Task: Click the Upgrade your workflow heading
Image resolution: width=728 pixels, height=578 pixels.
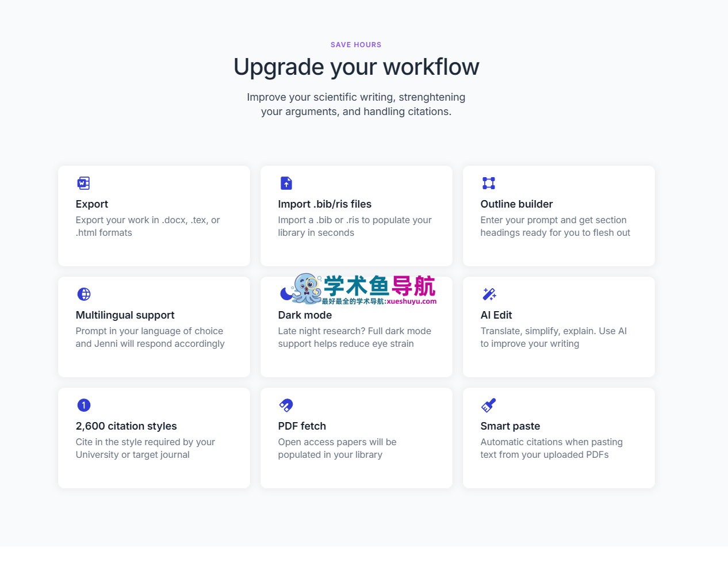Action: coord(356,67)
